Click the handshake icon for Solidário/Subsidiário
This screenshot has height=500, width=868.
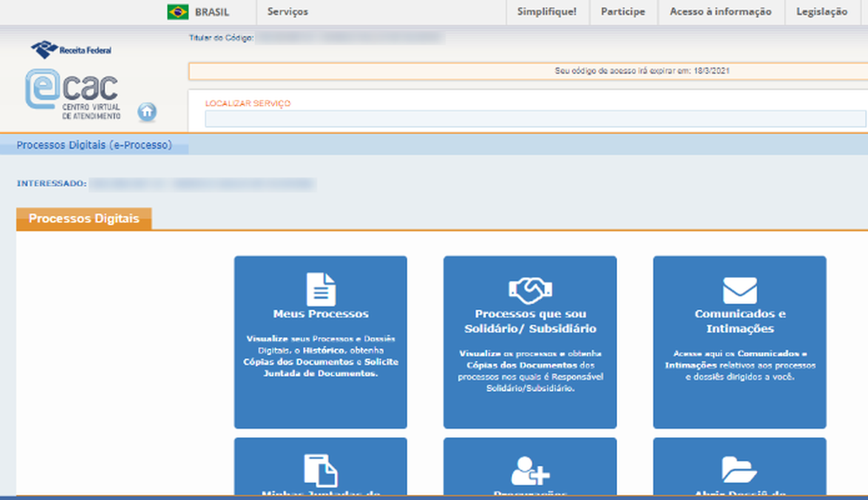click(529, 288)
